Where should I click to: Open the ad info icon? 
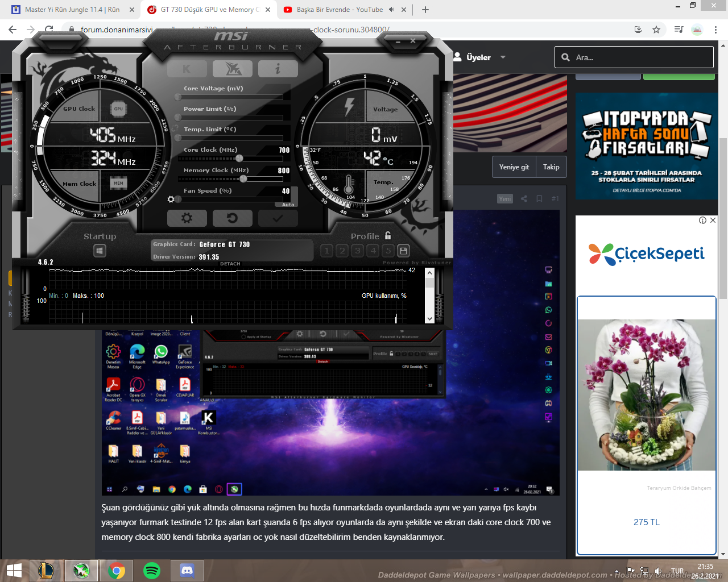[x=703, y=220]
